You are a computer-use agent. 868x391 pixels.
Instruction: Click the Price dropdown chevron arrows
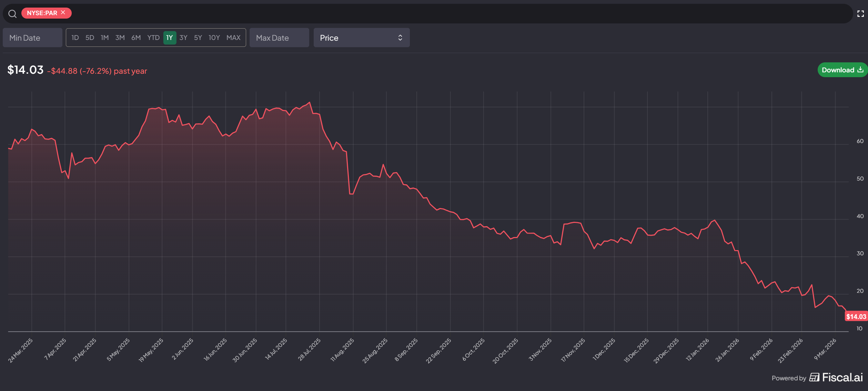coord(400,38)
